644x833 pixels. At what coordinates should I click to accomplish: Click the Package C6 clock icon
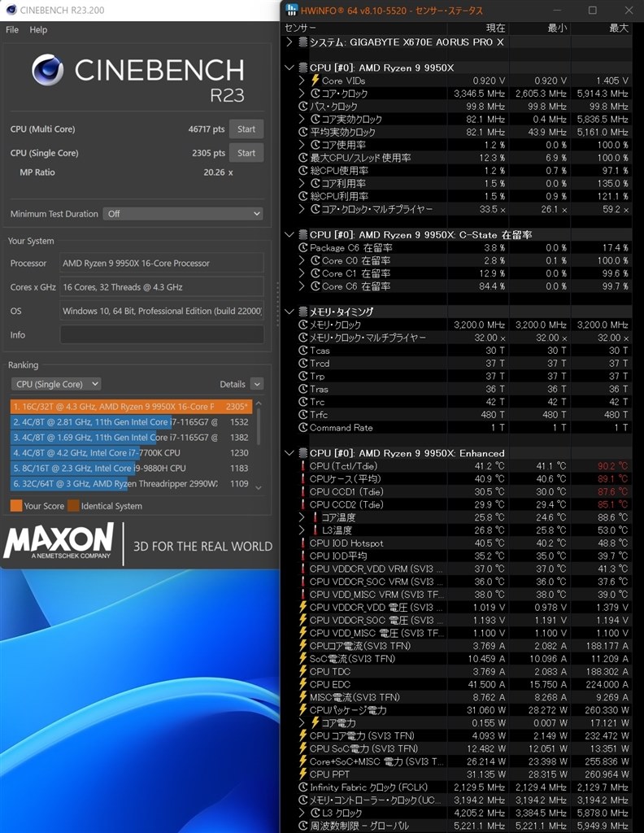303,247
